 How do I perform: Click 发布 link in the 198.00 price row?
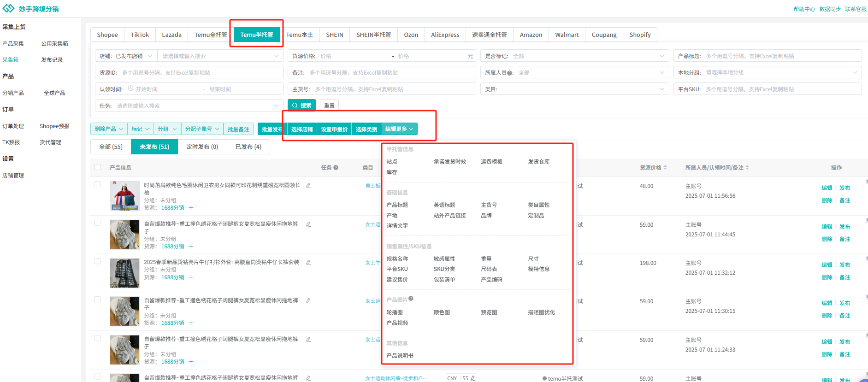tap(844, 265)
